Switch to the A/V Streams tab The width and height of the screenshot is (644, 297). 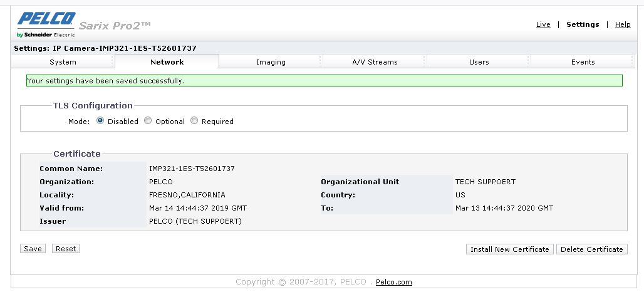point(375,62)
